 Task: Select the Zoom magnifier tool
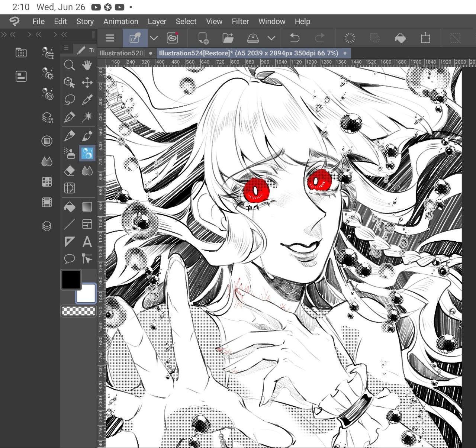(70, 65)
